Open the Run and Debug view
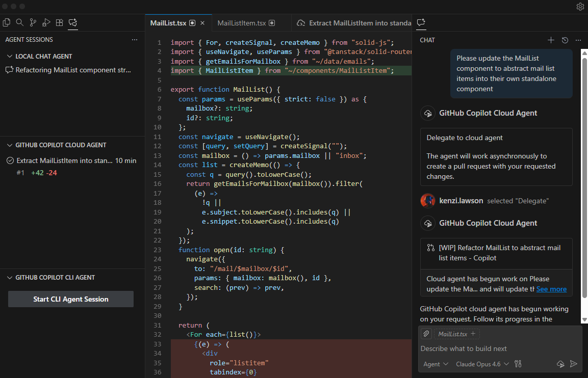588x378 pixels. (45, 23)
